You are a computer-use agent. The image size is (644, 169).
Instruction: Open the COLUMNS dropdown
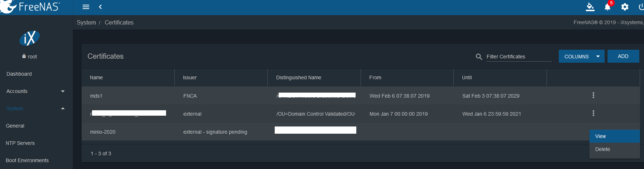(582, 56)
